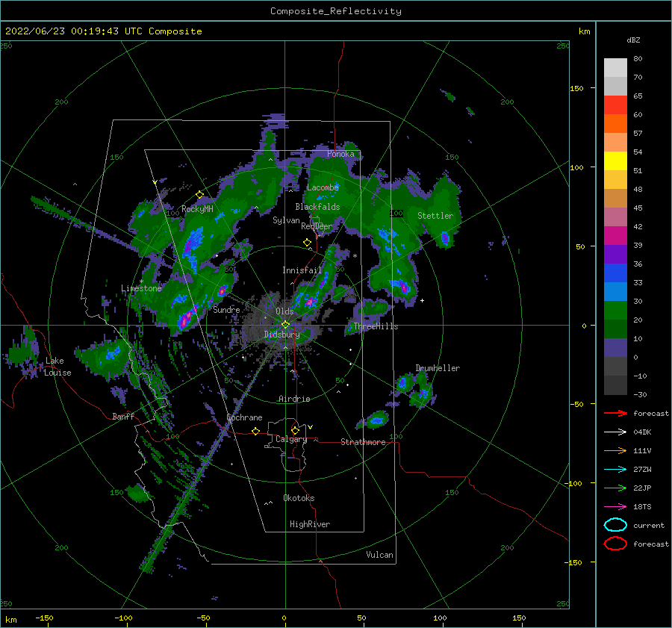672x628 pixels.
Task: Click the blue 33 dBZ color swatch
Action: (x=615, y=273)
